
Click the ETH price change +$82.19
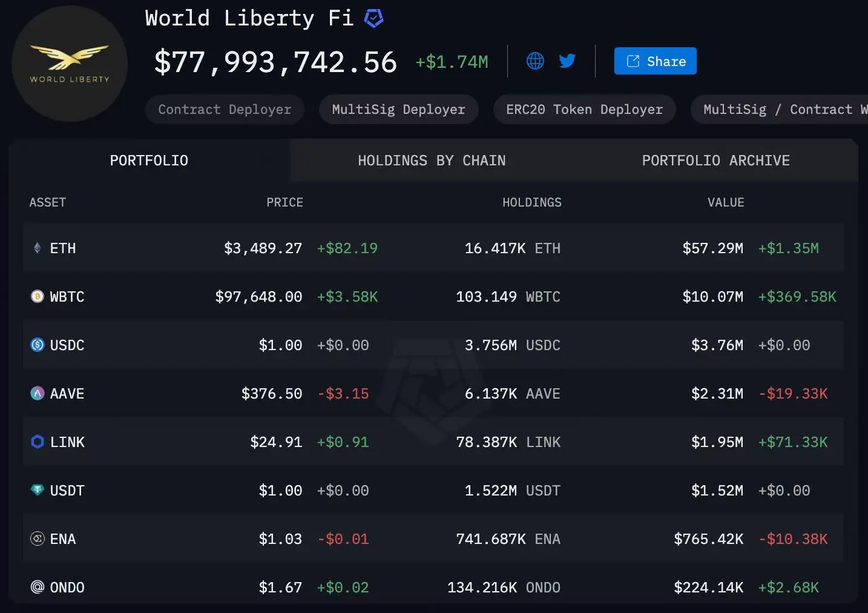pyautogui.click(x=347, y=248)
